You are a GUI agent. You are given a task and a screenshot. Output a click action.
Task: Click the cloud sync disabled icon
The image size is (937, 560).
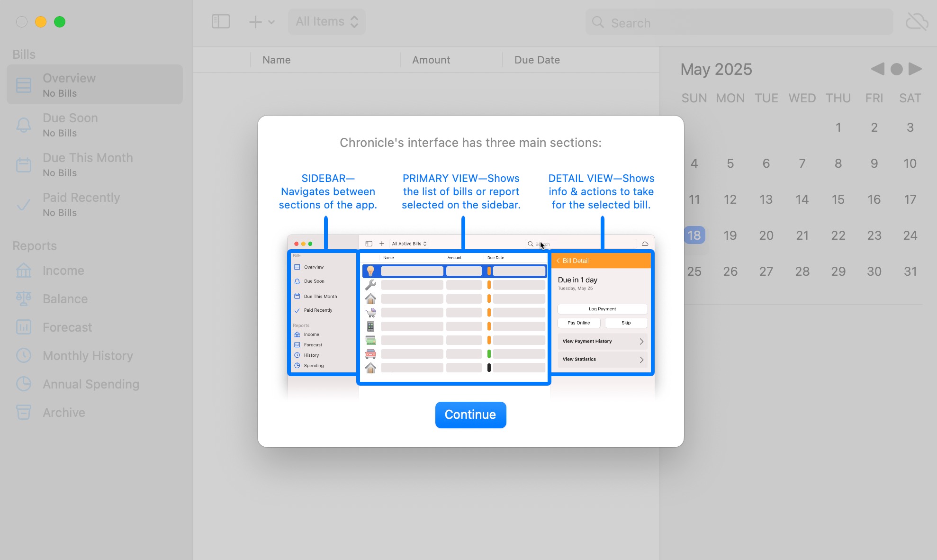[917, 22]
